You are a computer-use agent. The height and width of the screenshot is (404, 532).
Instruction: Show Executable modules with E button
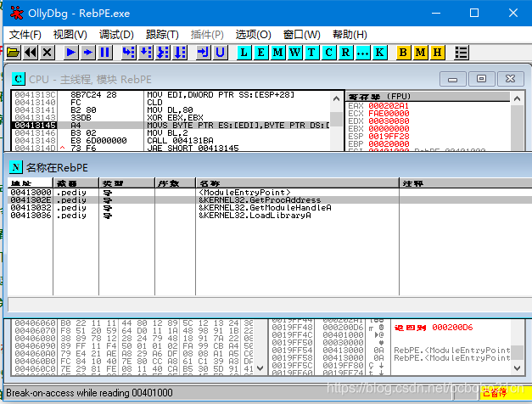point(261,53)
